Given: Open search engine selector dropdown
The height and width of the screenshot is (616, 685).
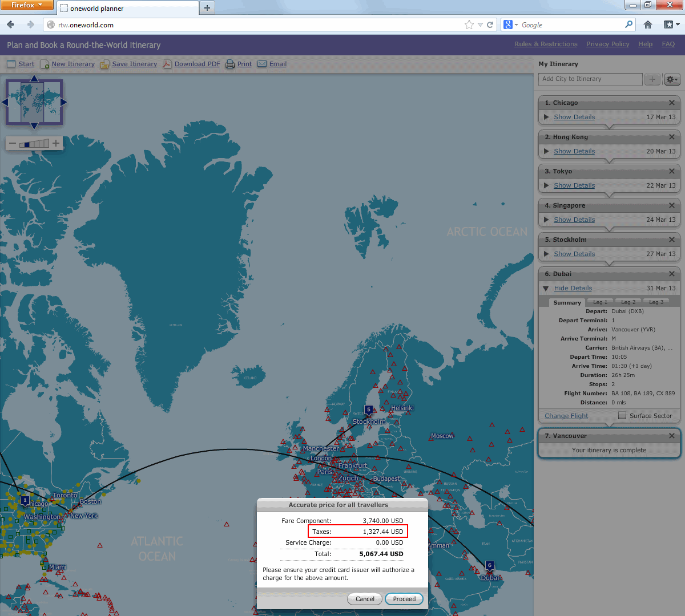Looking at the screenshot, I should (x=510, y=25).
